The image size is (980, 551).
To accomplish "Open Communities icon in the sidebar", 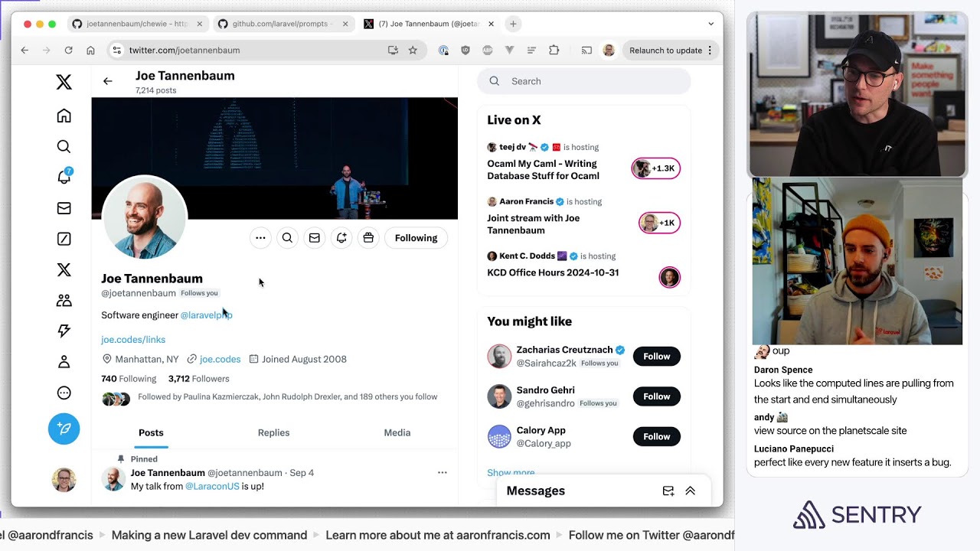I will tap(64, 300).
